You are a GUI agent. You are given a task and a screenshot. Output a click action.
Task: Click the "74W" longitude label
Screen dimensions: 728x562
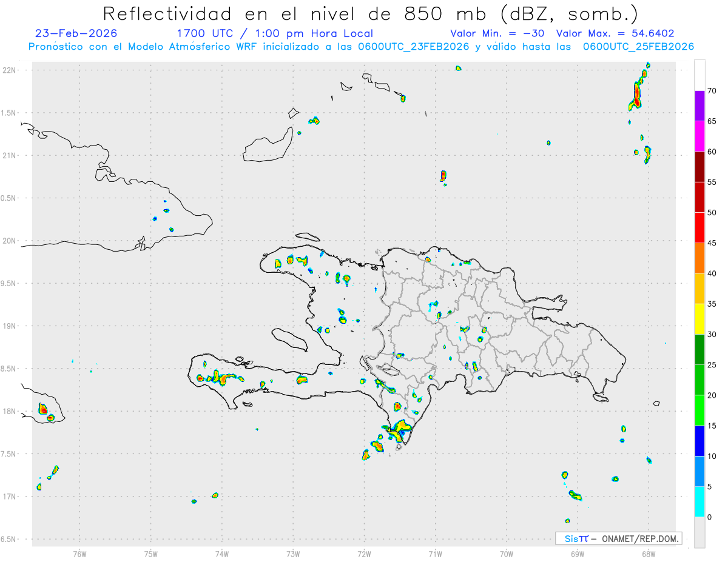point(222,554)
